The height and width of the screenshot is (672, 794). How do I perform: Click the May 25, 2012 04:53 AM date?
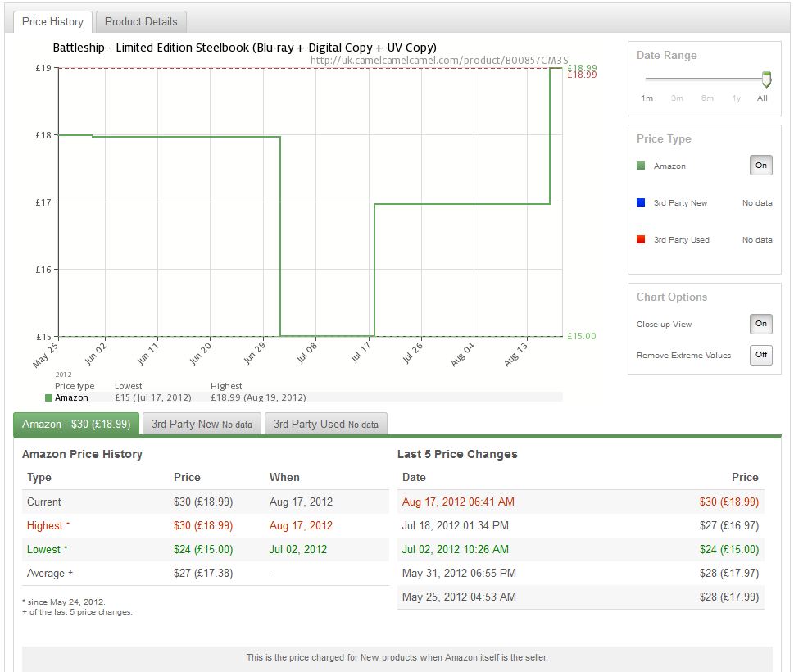[459, 597]
